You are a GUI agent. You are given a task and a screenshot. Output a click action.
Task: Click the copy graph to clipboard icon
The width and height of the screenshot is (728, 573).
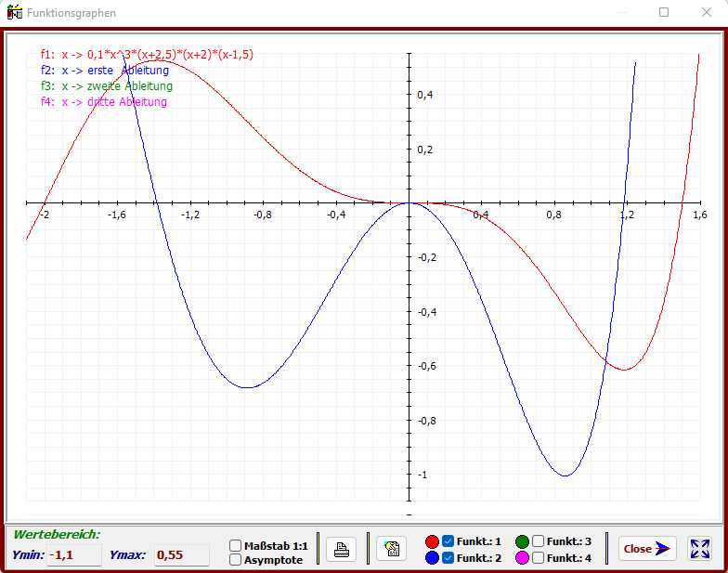point(391,550)
